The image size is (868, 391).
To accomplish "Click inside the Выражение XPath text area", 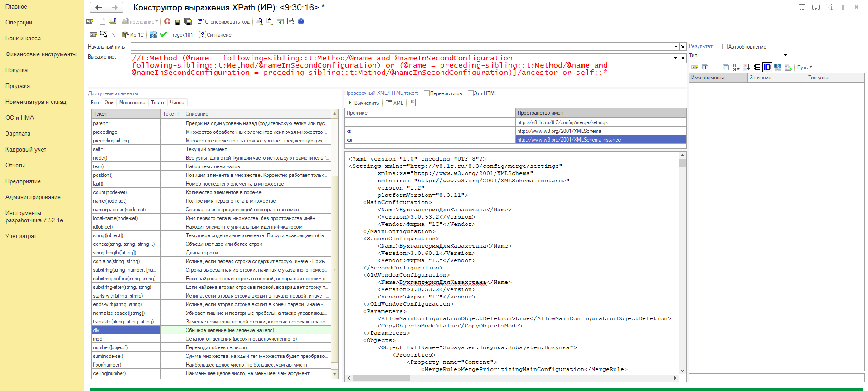I will 401,70.
